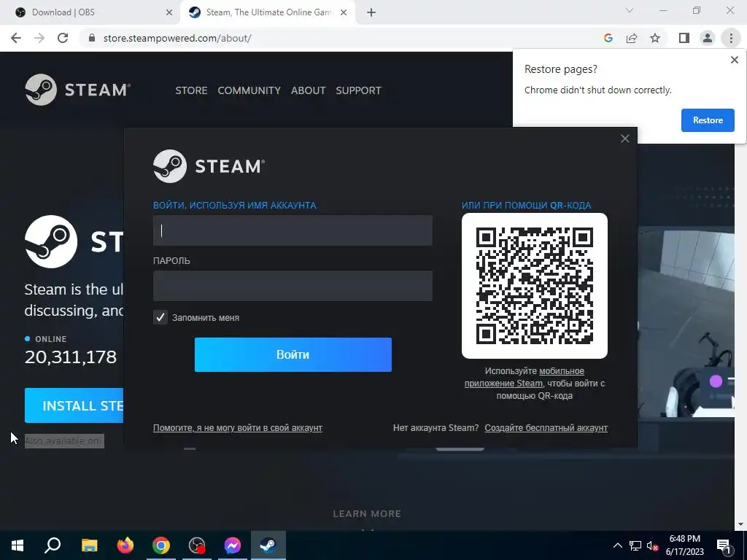
Task: Bookmark this page with star icon
Action: tap(655, 38)
